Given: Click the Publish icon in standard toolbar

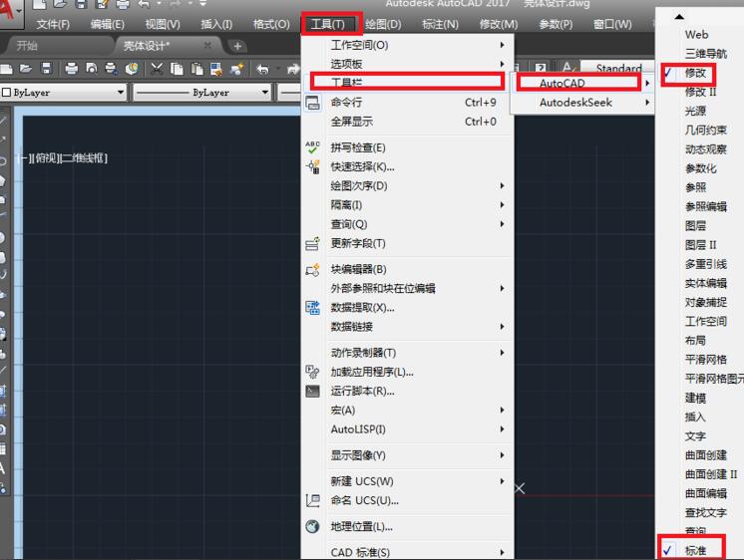Looking at the screenshot, I should (111, 69).
